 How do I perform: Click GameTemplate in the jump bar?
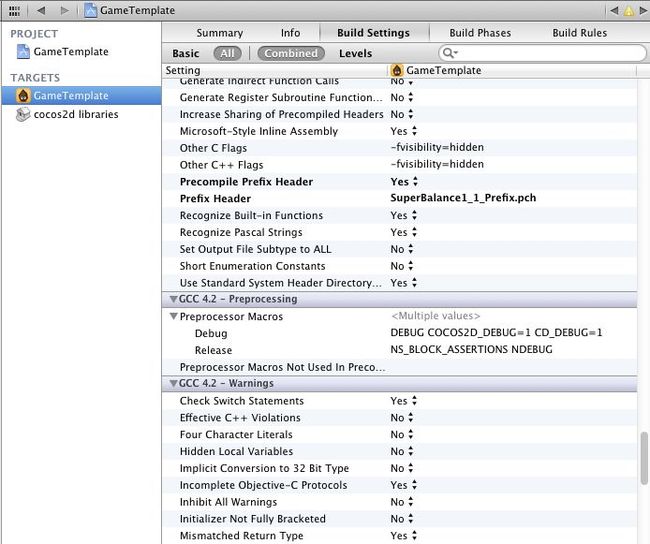click(137, 10)
